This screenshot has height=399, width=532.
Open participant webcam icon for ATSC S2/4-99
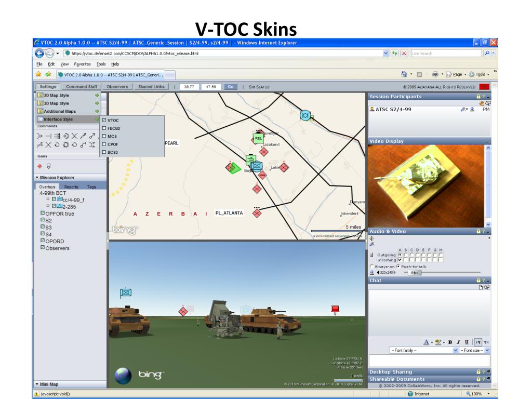(x=472, y=109)
